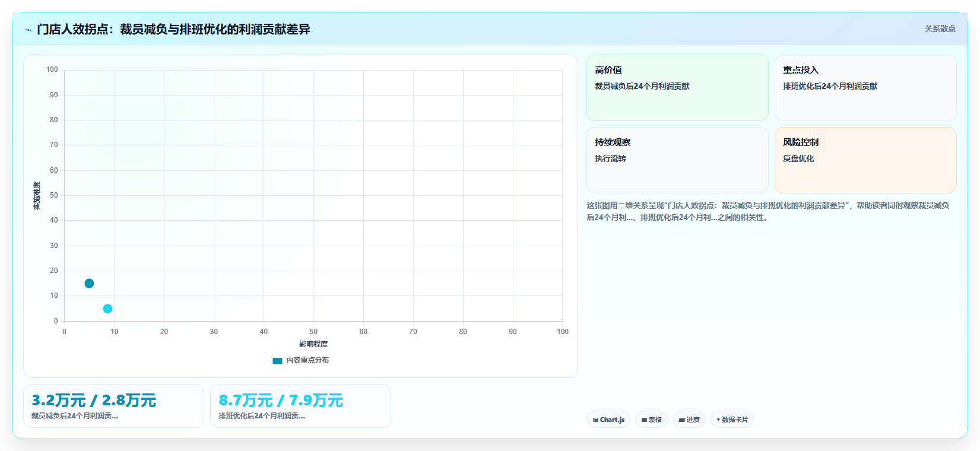The image size is (980, 451).
Task: Open the 持续观察 card
Action: [677, 160]
